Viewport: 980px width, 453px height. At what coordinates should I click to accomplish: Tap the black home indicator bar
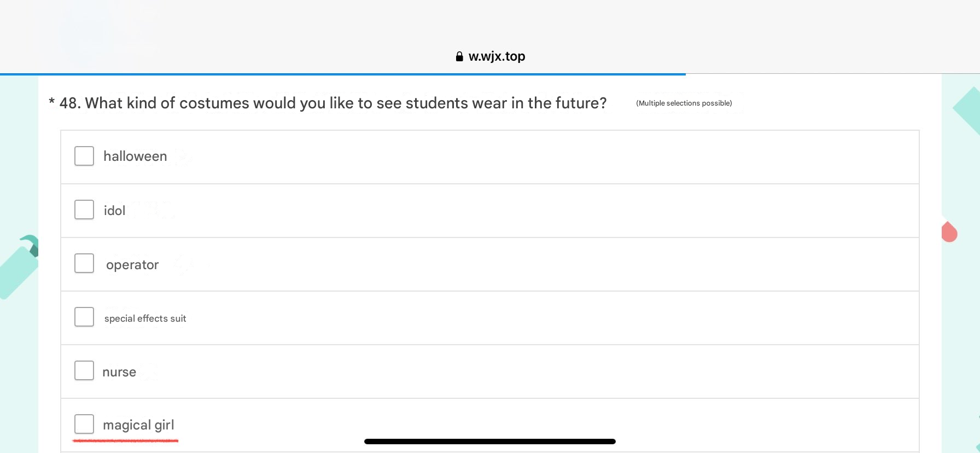pos(489,442)
